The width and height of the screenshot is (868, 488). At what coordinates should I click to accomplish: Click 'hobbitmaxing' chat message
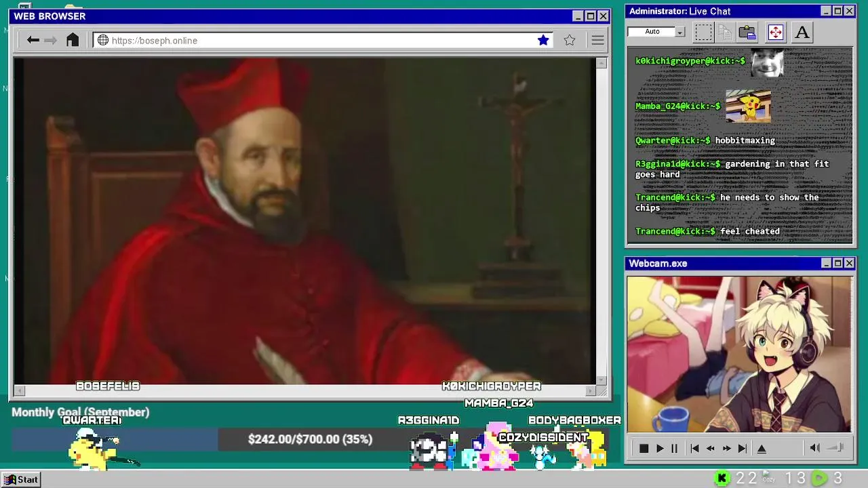coord(745,140)
